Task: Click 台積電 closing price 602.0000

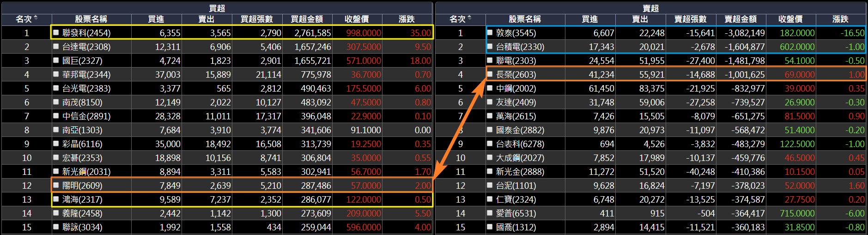Action: [797, 47]
